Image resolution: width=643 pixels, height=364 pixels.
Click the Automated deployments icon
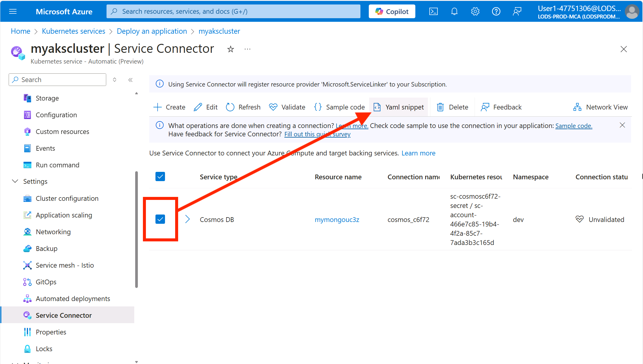point(27,299)
